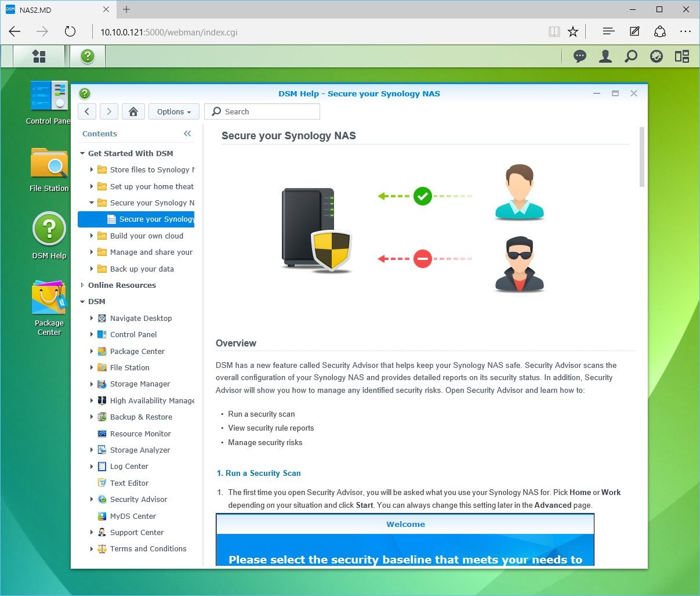Open Control Panel help topic

coord(133,334)
